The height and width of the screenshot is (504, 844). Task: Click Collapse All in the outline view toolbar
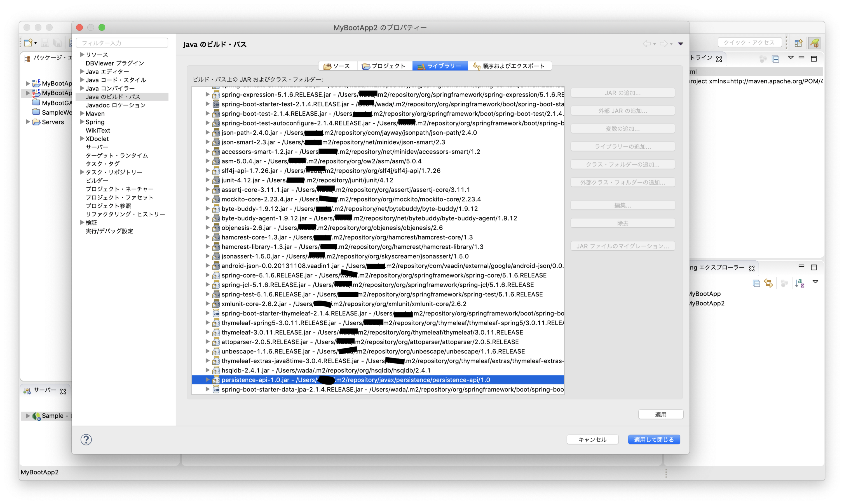(x=776, y=58)
